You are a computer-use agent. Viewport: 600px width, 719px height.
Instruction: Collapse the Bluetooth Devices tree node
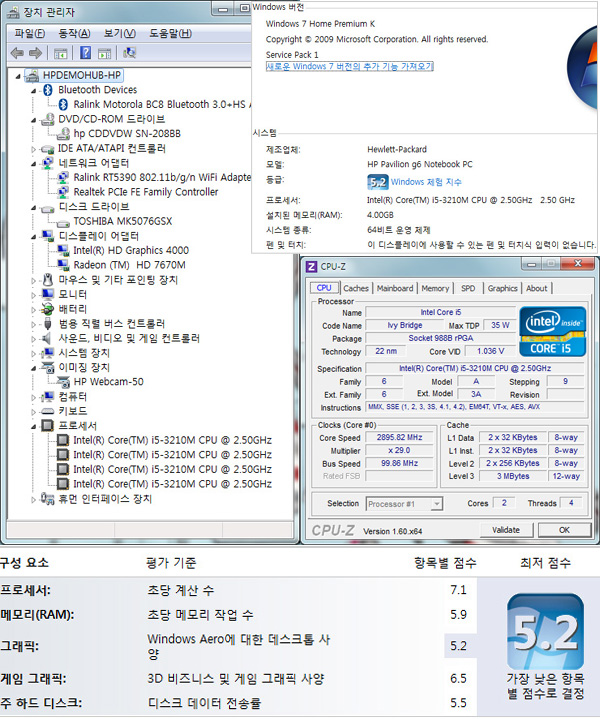[36, 90]
